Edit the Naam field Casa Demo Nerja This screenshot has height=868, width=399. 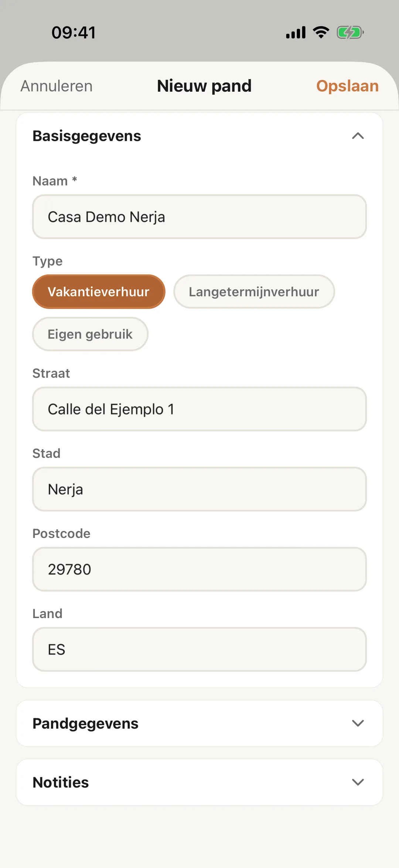pos(199,217)
